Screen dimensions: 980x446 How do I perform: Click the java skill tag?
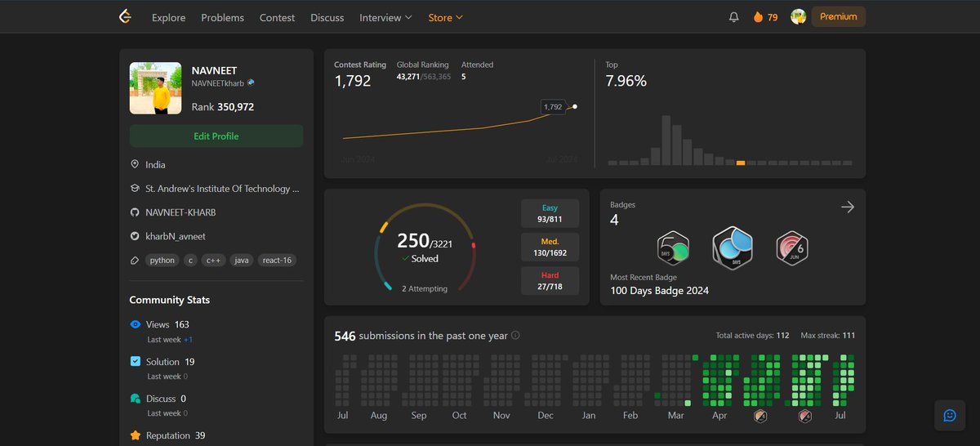pos(242,261)
